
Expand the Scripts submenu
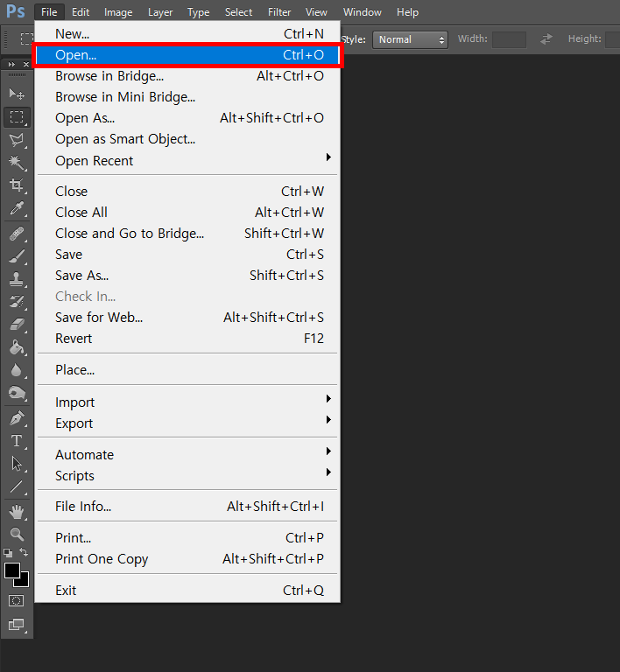click(187, 475)
